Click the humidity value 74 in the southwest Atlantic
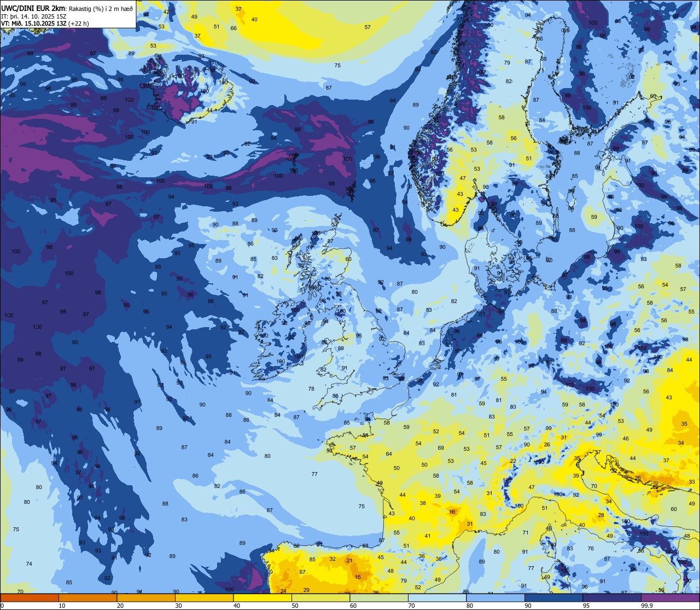The width and height of the screenshot is (700, 610). (29, 563)
